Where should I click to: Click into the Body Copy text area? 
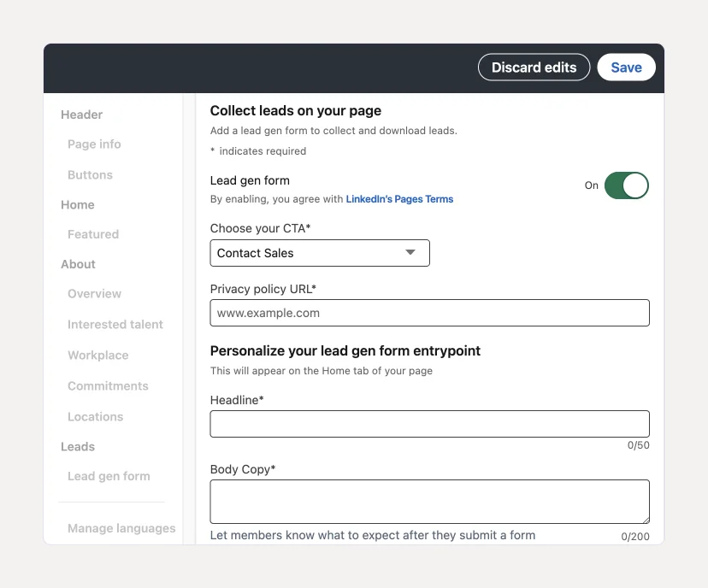[429, 502]
